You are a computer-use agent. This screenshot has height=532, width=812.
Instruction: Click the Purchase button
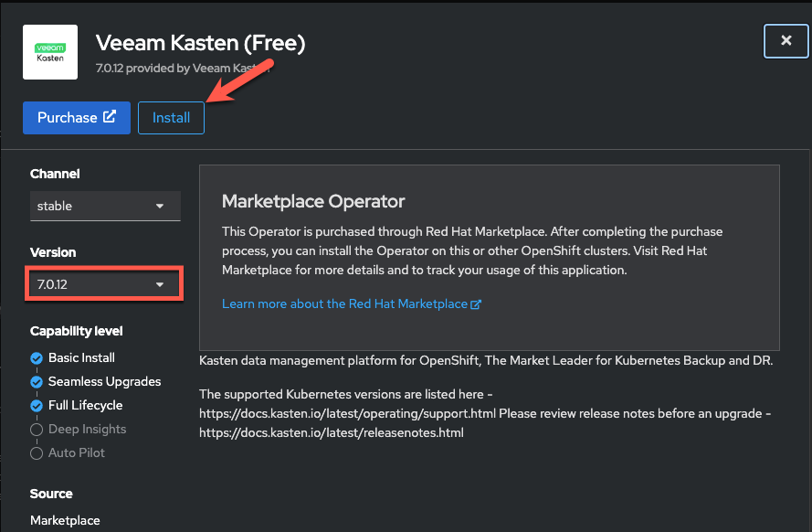(x=77, y=118)
